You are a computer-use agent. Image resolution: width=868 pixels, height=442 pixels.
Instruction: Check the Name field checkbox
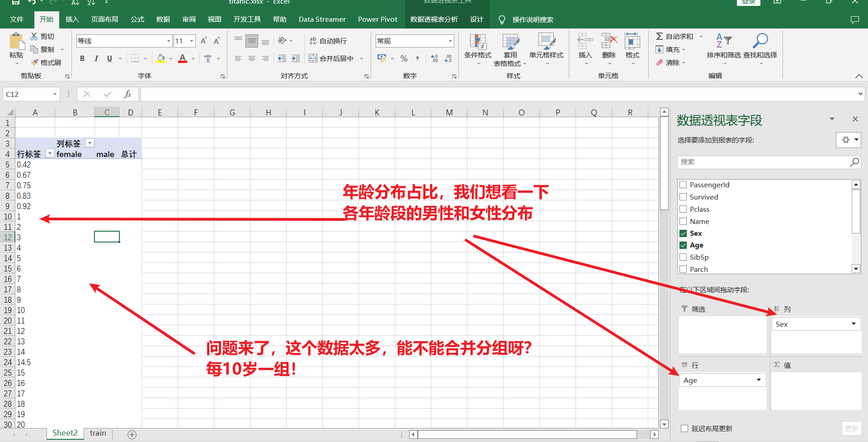tap(683, 221)
